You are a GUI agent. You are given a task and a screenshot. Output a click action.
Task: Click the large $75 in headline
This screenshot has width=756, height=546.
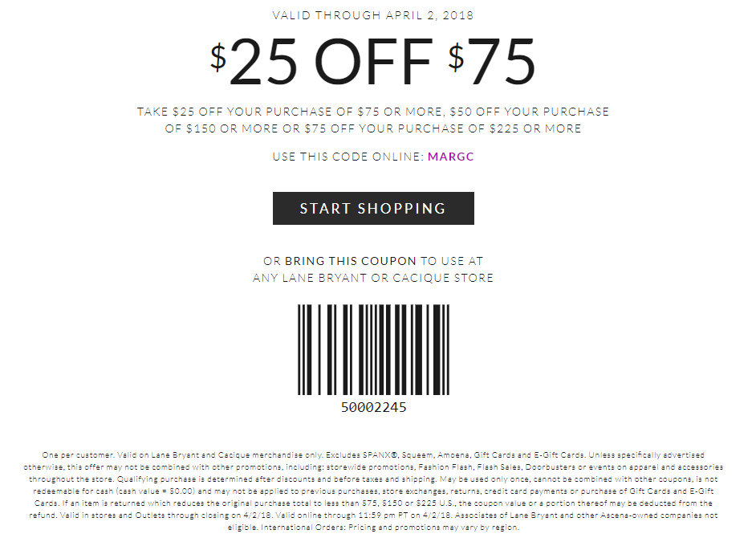click(x=491, y=62)
